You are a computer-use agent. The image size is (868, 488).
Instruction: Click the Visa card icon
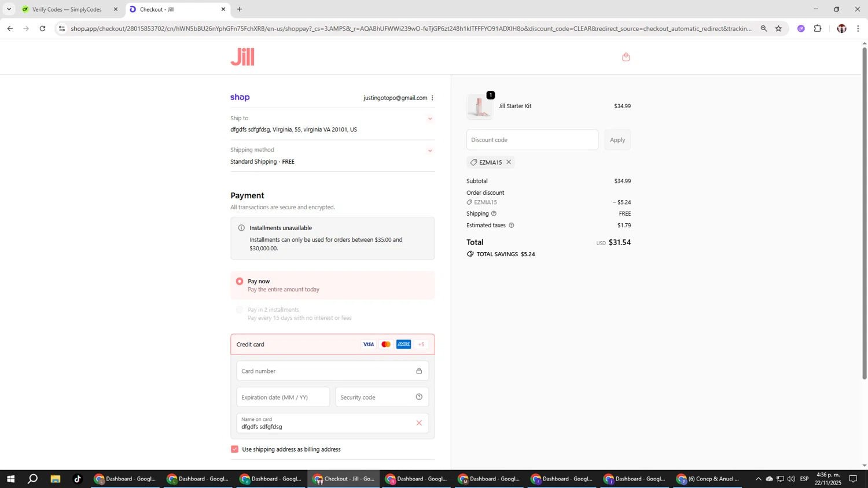click(x=368, y=344)
